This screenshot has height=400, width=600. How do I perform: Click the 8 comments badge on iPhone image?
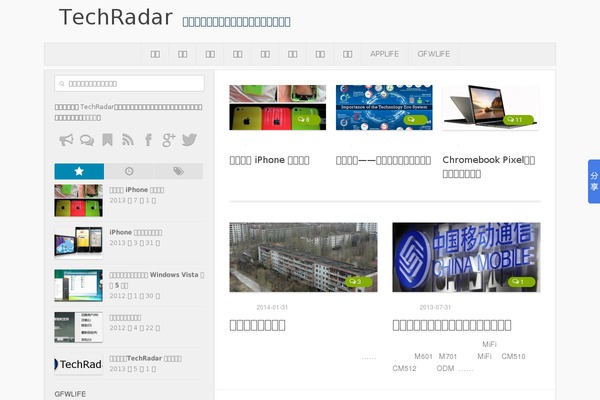[x=306, y=119]
